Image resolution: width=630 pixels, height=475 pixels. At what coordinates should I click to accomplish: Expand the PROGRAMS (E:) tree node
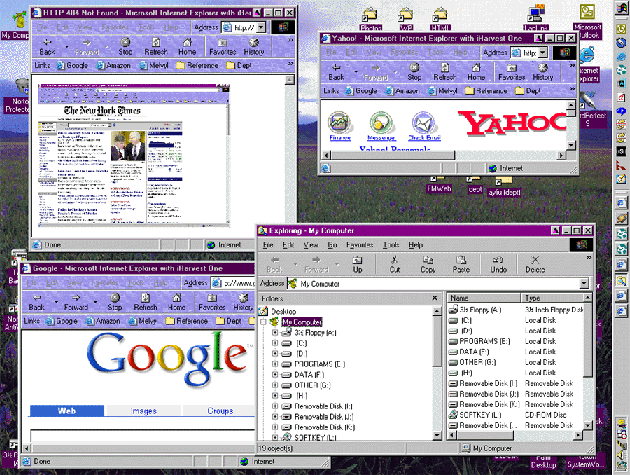(x=275, y=364)
